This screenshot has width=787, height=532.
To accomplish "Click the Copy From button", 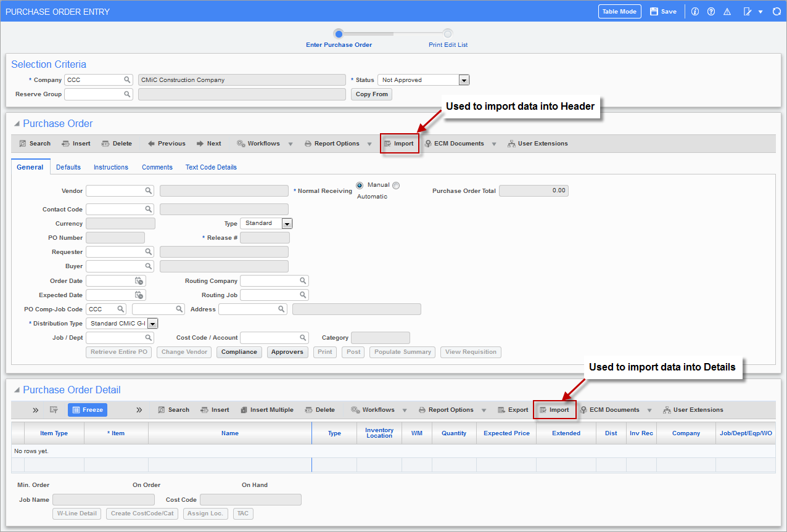I will point(371,94).
